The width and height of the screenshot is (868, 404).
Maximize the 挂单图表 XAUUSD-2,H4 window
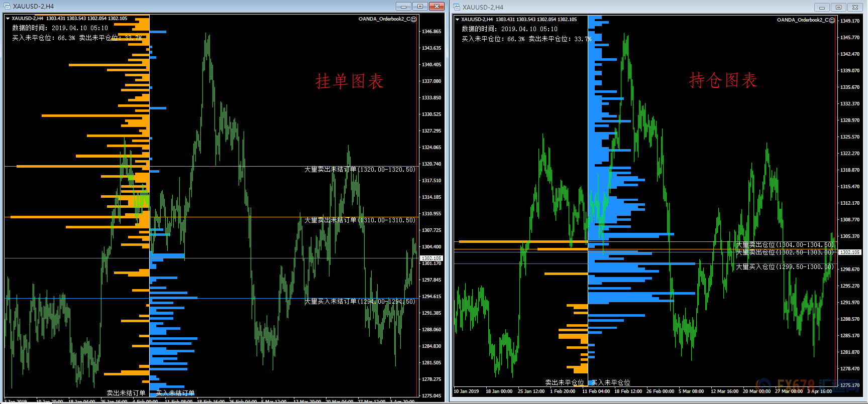[420, 7]
